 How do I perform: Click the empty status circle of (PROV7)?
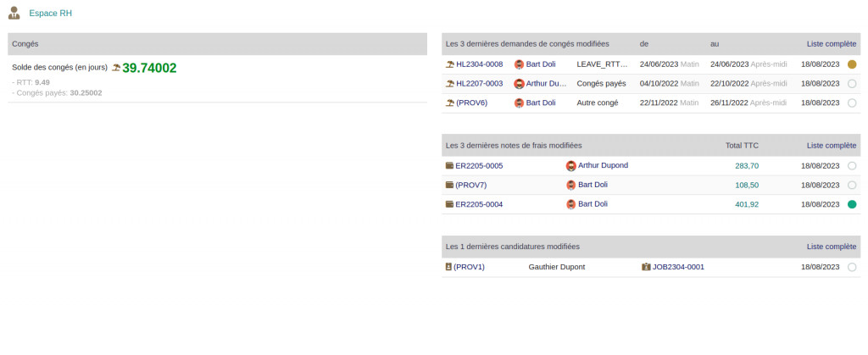pos(852,186)
